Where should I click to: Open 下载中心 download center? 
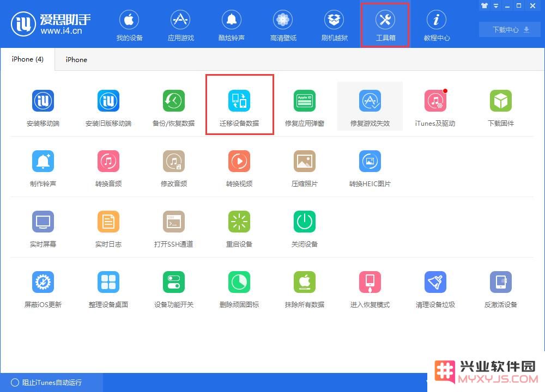coord(510,29)
